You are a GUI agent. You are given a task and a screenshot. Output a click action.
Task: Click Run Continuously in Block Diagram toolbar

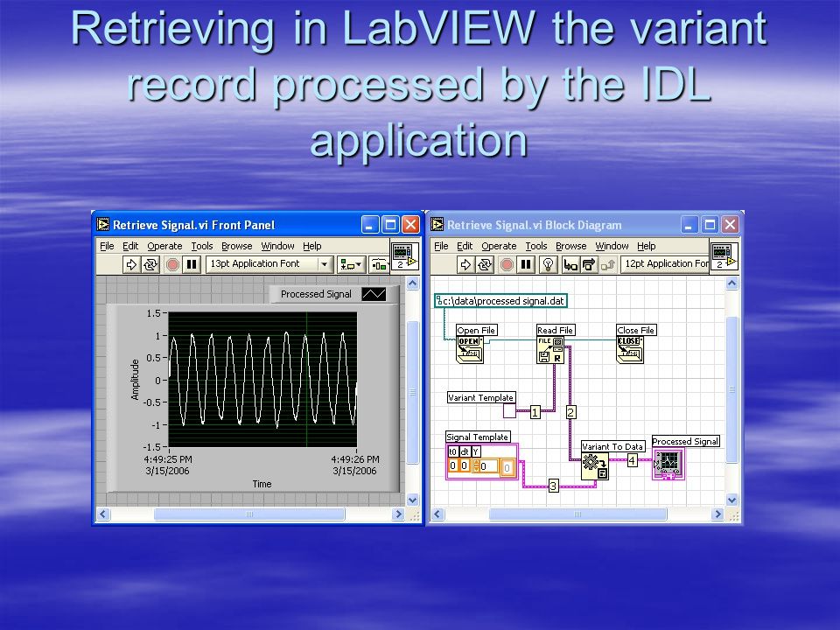(x=485, y=264)
